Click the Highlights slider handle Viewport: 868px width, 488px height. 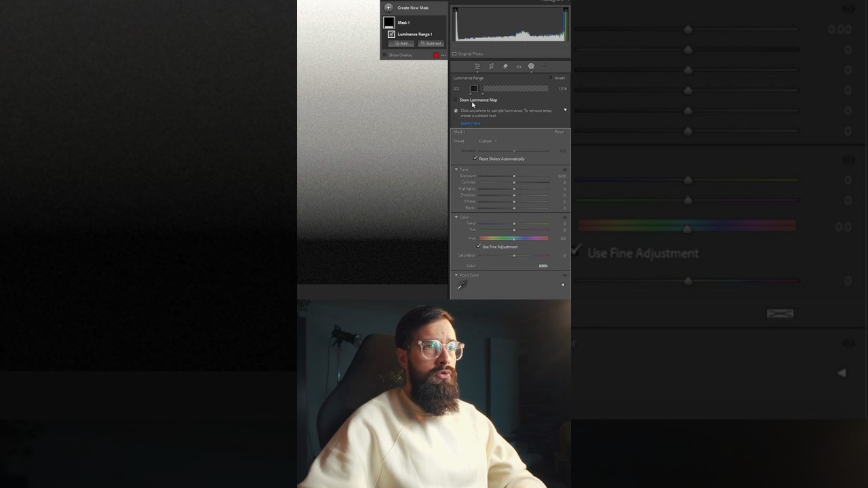pyautogui.click(x=514, y=189)
